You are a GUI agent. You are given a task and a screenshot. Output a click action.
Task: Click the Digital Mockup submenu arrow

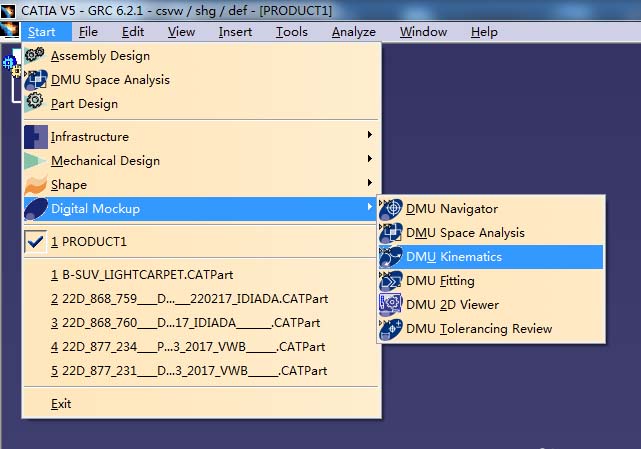370,207
